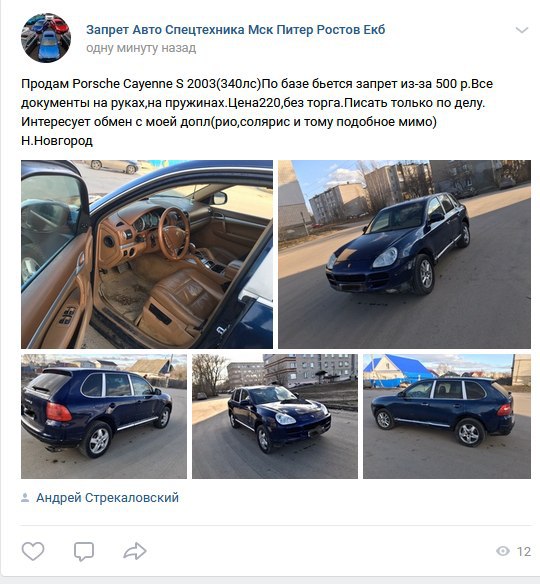Image resolution: width=540 pixels, height=584 pixels.
Task: Share the post with the arrow icon
Action: click(135, 551)
